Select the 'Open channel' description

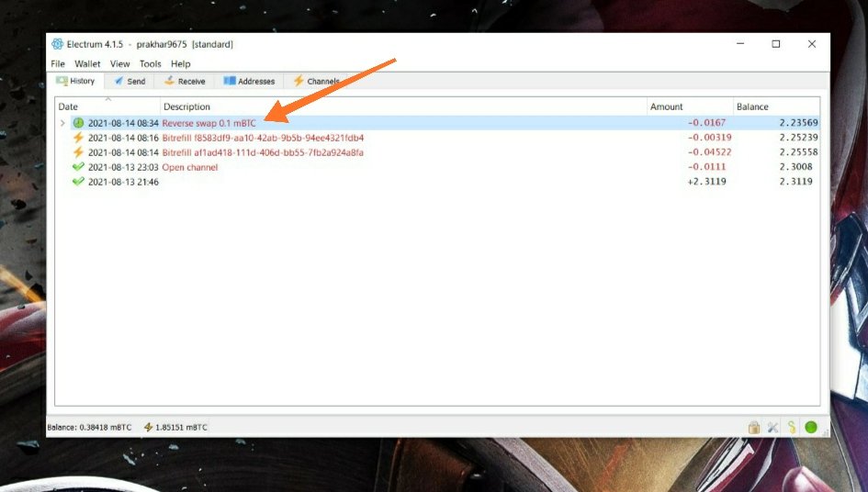pyautogui.click(x=190, y=167)
